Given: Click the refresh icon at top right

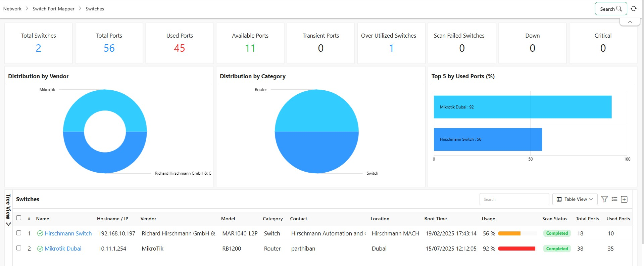Looking at the screenshot, I should (633, 9).
